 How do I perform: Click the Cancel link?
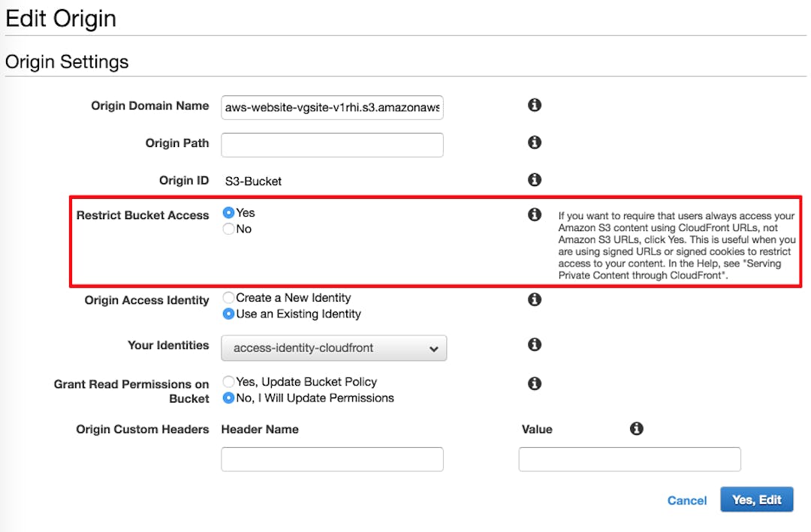pyautogui.click(x=686, y=500)
